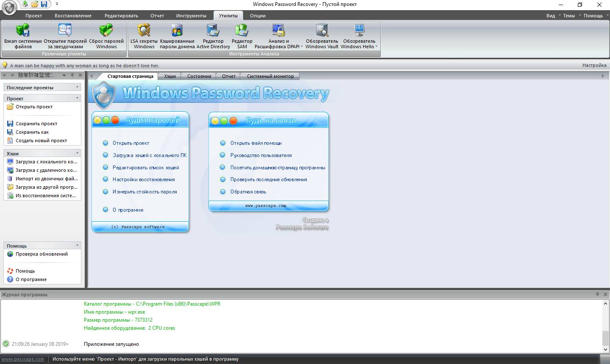Viewport: 610px width, 364px height.
Task: Open domain cached passwords tool
Action: click(x=177, y=36)
